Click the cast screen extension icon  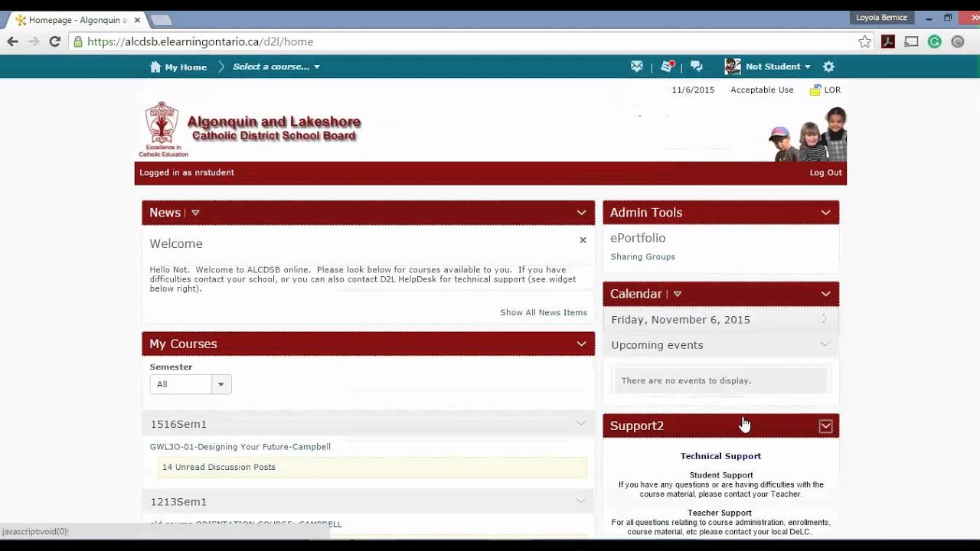(911, 41)
